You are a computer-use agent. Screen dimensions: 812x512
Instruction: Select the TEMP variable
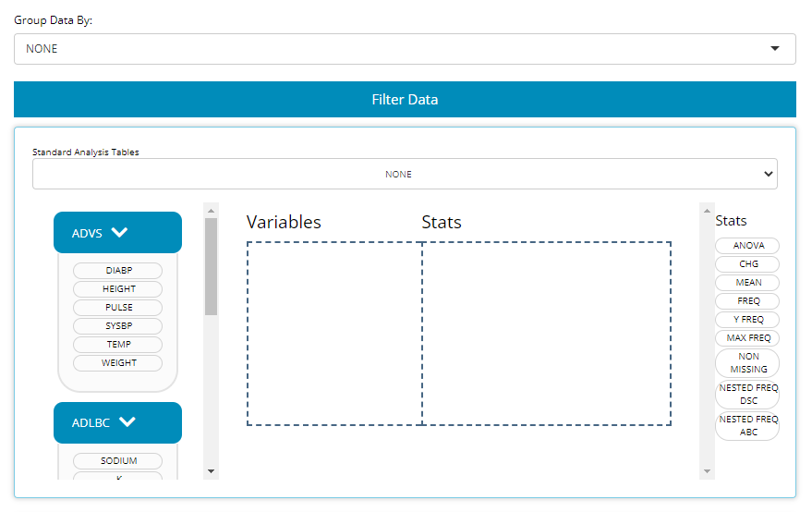[118, 345]
